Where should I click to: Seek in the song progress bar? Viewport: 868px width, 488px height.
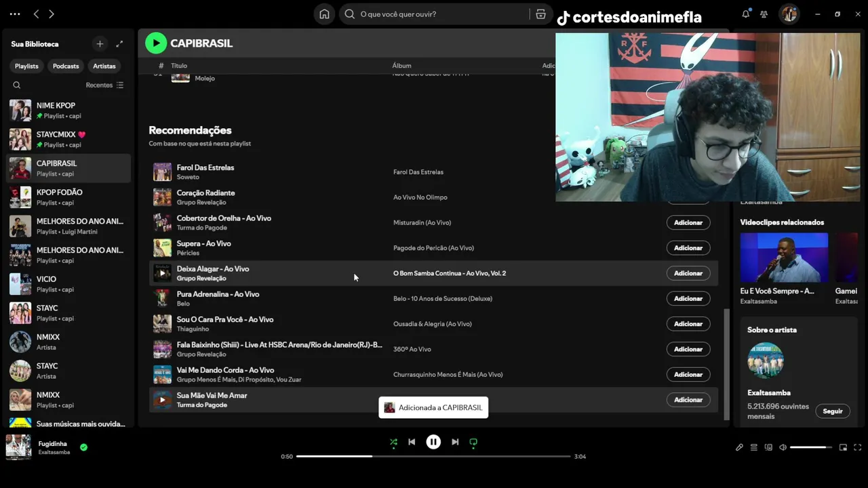coord(433,456)
